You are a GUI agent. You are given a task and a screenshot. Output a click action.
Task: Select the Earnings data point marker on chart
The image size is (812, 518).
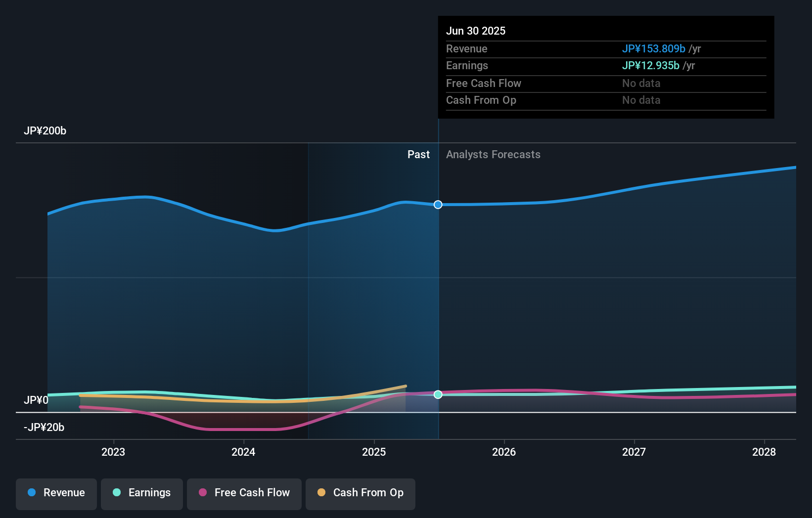pyautogui.click(x=438, y=394)
